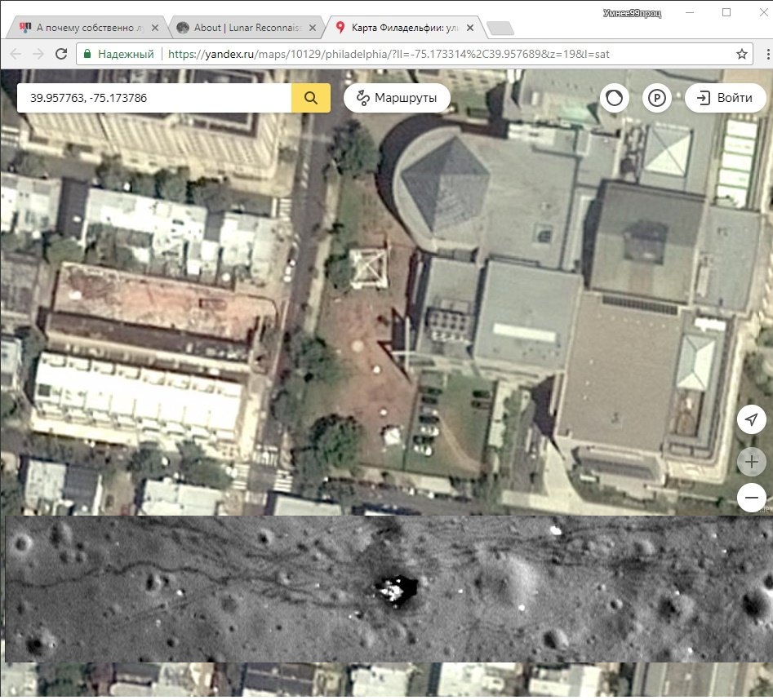Reload the page with the refresh icon

(60, 54)
